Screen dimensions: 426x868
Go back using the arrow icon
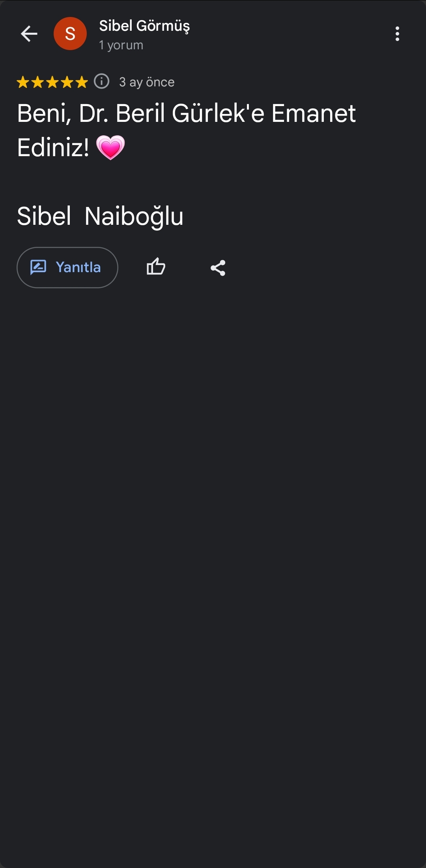29,34
